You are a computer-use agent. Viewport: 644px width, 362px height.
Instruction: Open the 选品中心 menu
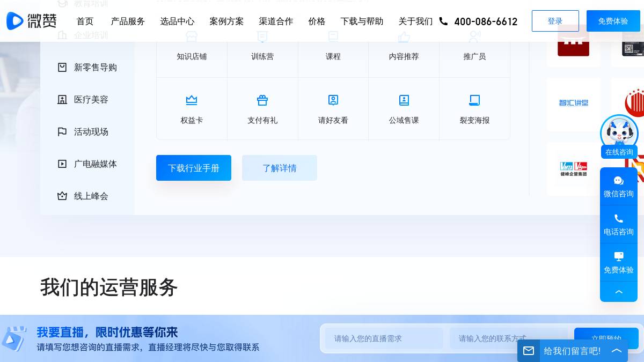pyautogui.click(x=177, y=21)
